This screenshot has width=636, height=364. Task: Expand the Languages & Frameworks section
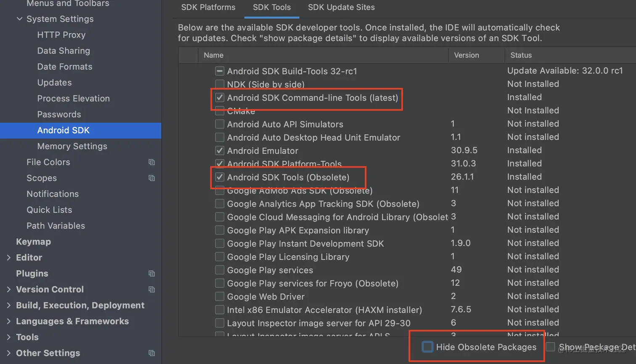pos(9,322)
